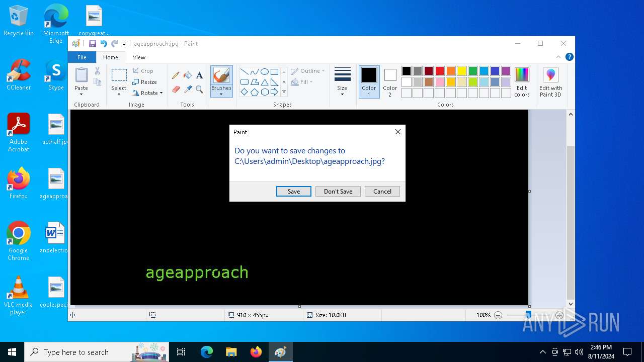
Task: Select the Color picker eyedropper tool
Action: (x=188, y=89)
